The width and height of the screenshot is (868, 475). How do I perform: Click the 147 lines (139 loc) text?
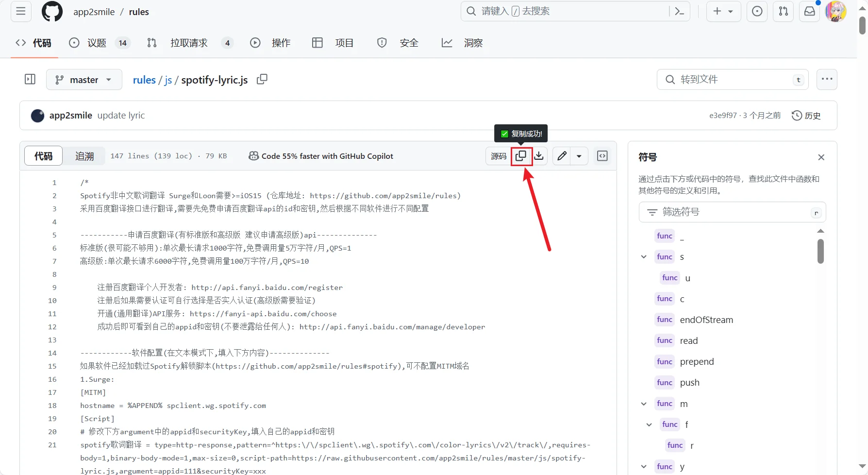(151, 156)
